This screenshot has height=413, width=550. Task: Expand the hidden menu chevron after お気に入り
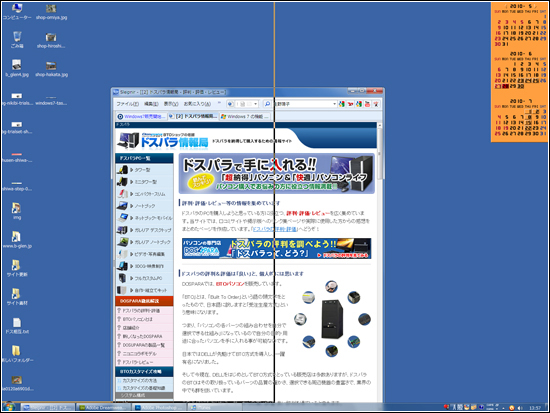tap(219, 103)
